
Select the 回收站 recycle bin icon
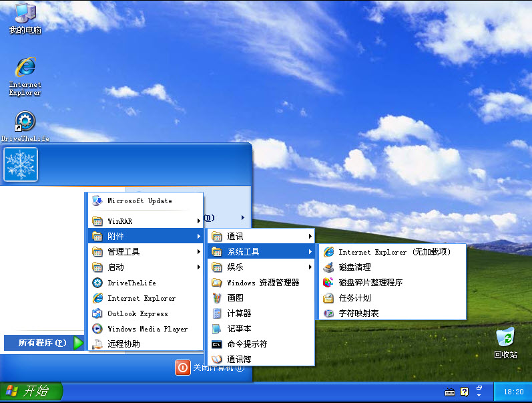coord(505,343)
